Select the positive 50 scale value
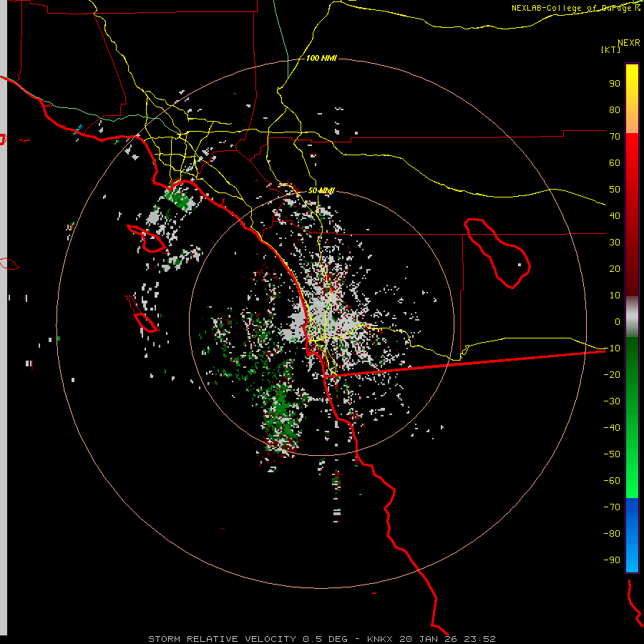644x644 pixels. click(x=615, y=190)
